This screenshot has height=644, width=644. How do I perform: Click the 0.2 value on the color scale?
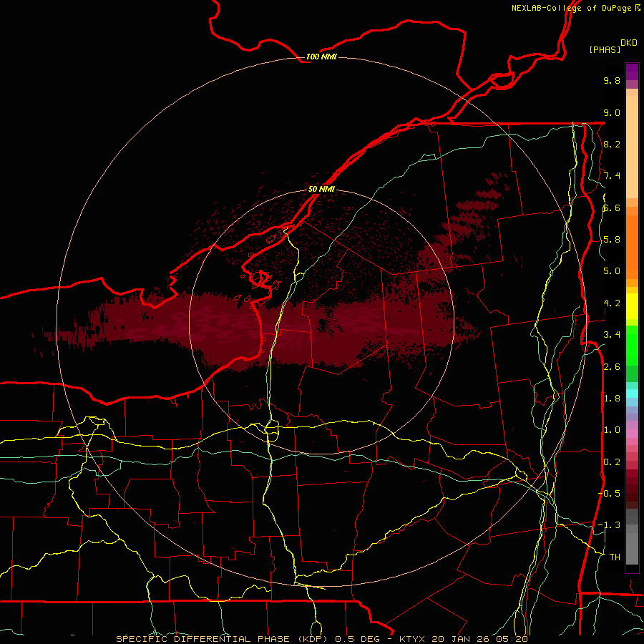612,462
